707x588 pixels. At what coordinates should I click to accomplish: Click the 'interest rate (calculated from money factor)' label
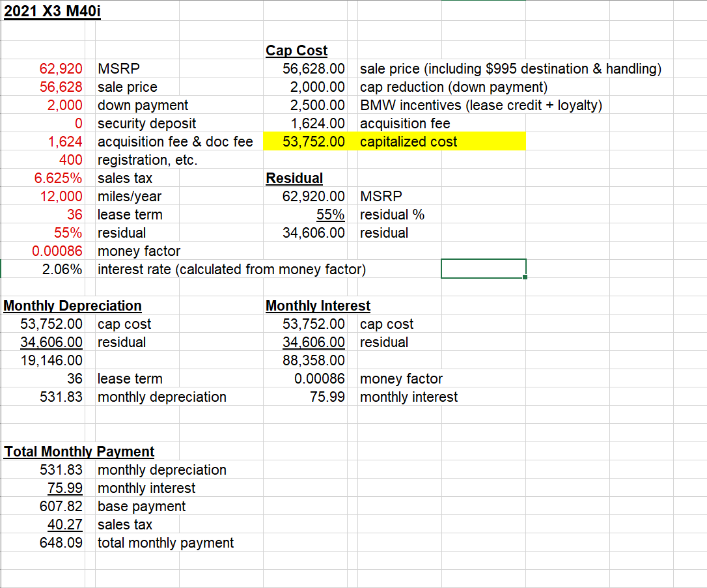pos(232,269)
